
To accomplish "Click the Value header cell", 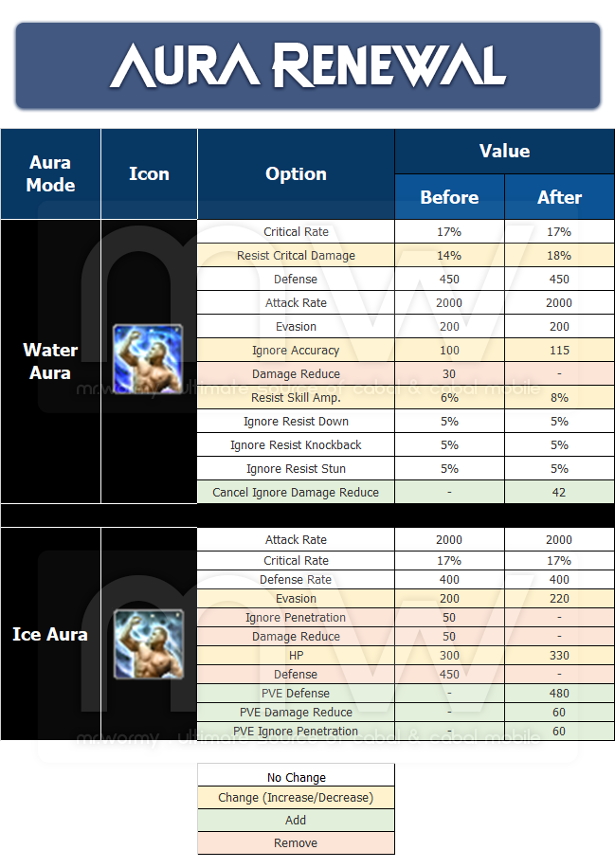I will [x=504, y=152].
